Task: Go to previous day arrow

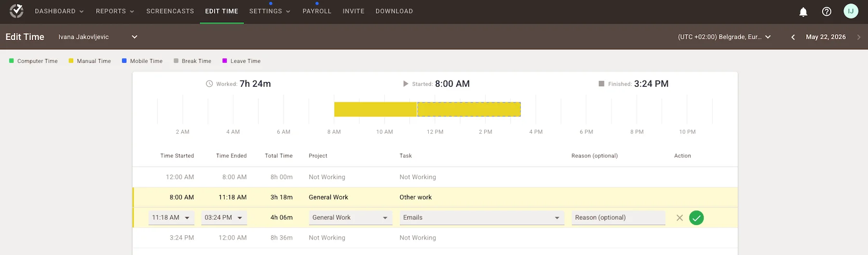Action: (793, 37)
